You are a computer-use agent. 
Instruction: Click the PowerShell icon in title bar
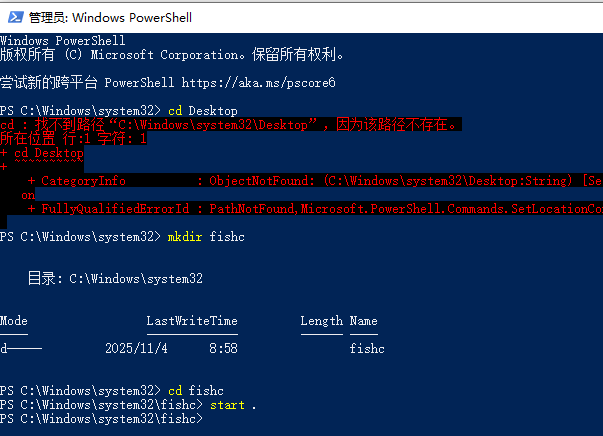pos(14,17)
